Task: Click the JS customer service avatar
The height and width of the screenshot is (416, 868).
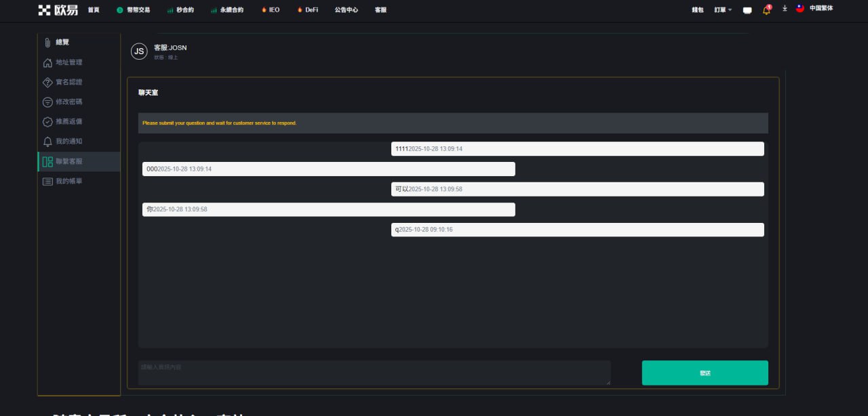Action: [x=139, y=51]
